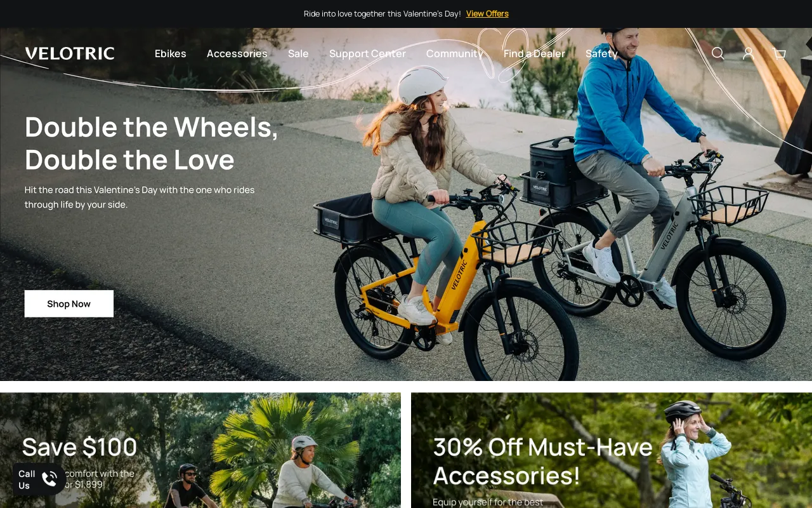The image size is (812, 508).
Task: Click the Double the Wheels headline
Action: [152, 143]
